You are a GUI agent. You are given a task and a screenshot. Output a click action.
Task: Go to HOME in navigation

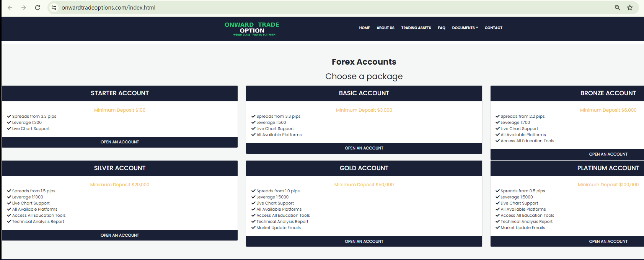tap(364, 28)
